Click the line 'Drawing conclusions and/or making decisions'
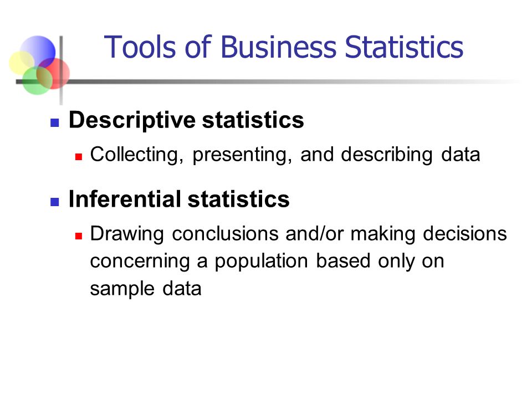 click(x=299, y=234)
